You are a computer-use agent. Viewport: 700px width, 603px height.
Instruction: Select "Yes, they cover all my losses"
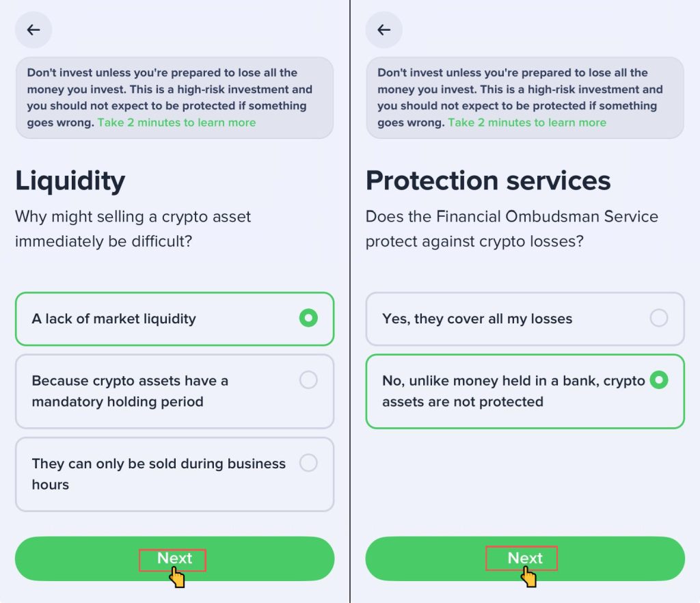[524, 319]
